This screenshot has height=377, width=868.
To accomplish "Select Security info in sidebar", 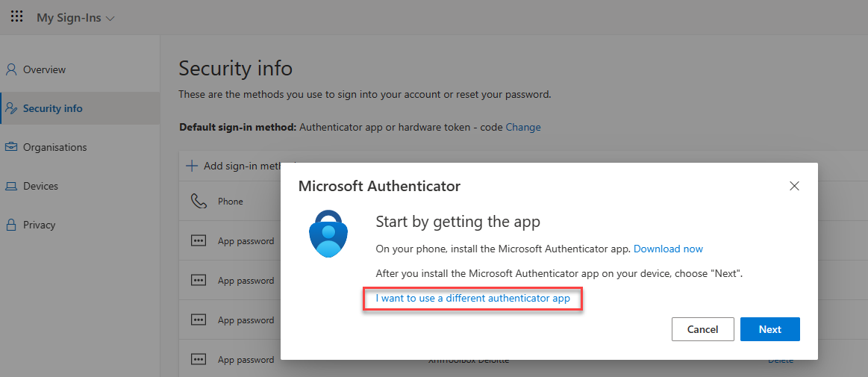I will pos(52,108).
